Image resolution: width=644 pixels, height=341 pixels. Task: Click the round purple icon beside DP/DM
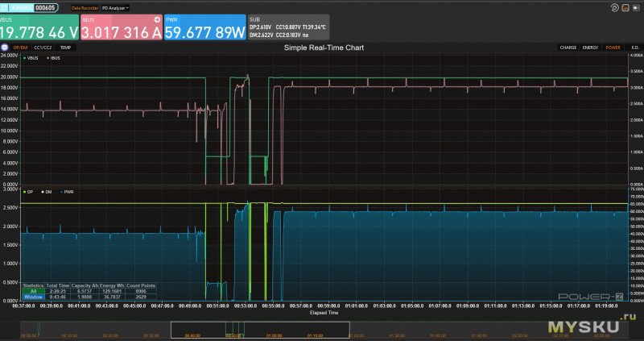point(6,48)
